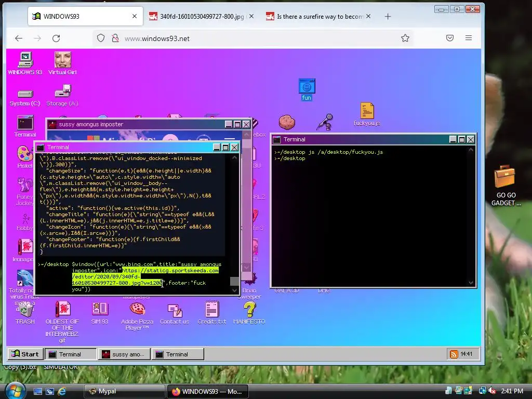Viewport: 532px width, 399px height.
Task: Switch to the 340fd-16010530499727-800.jpg tab
Action: [x=202, y=16]
